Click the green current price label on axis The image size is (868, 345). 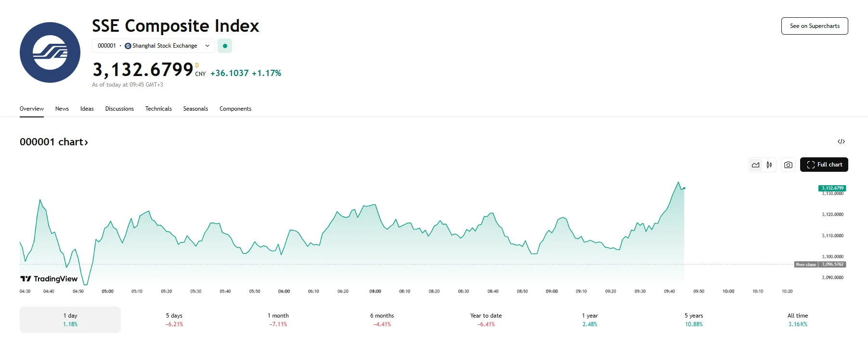click(x=832, y=188)
